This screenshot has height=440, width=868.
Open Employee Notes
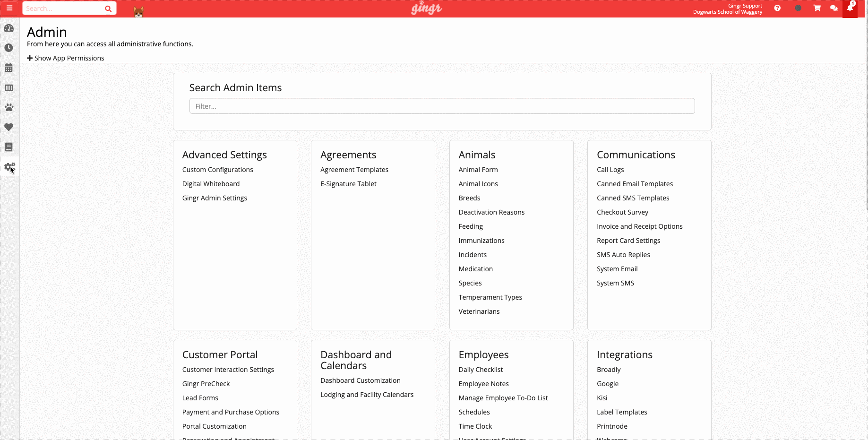tap(484, 384)
